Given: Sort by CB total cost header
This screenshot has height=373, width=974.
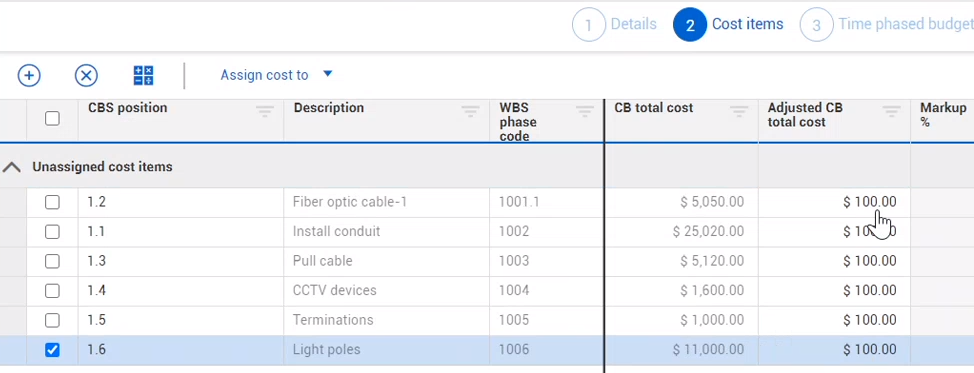Looking at the screenshot, I should click(x=653, y=108).
